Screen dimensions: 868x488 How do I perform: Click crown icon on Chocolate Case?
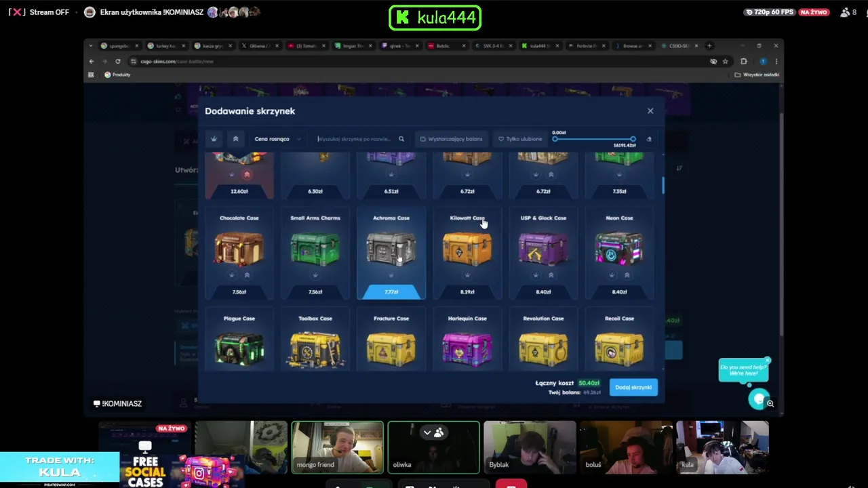coord(232,275)
